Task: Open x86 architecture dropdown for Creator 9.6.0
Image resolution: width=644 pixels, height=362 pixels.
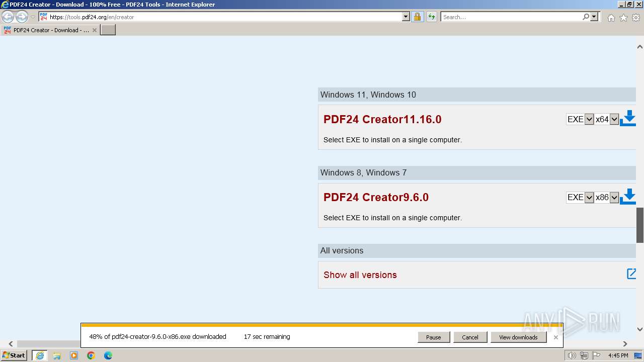Action: pos(606,197)
